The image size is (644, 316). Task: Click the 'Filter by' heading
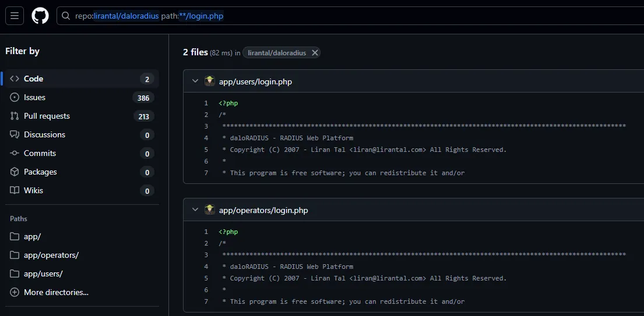[x=22, y=51]
